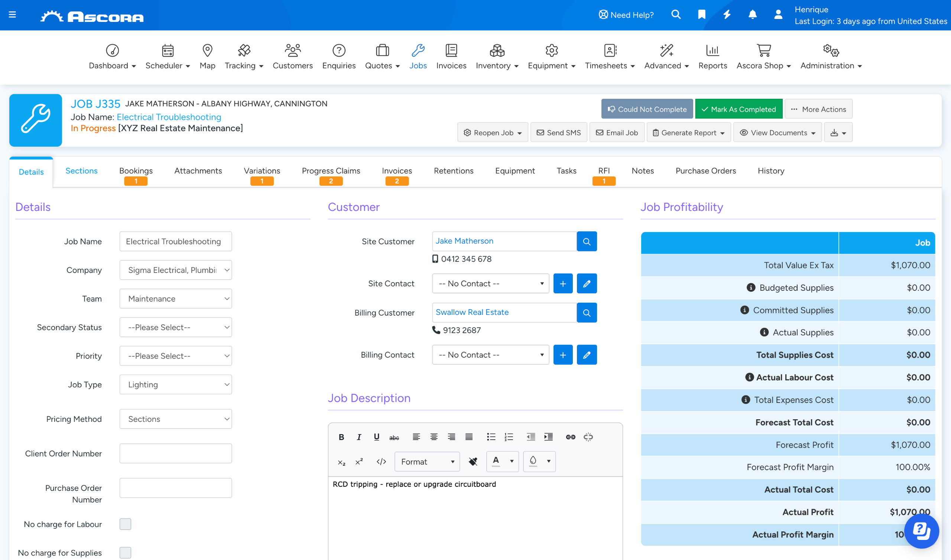Insert link in description editor
951x560 pixels.
pyautogui.click(x=570, y=437)
